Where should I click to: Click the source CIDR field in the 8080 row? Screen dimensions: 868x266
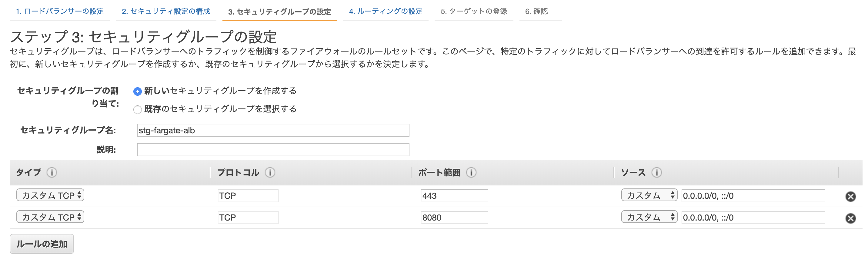click(x=753, y=218)
